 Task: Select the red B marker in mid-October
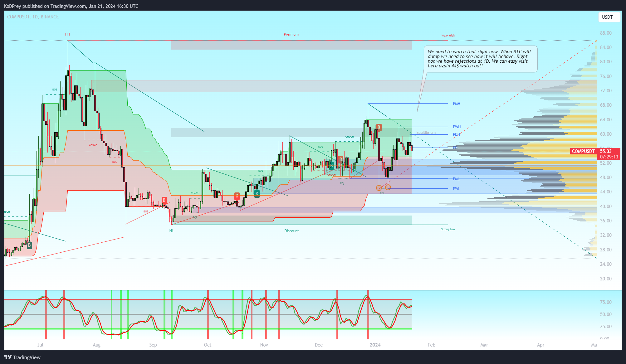237,196
